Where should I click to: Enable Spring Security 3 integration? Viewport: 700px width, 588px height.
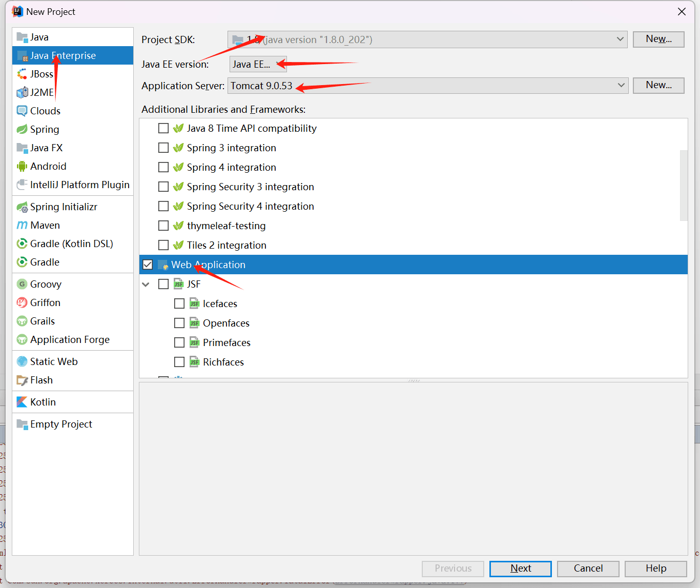[x=163, y=187]
